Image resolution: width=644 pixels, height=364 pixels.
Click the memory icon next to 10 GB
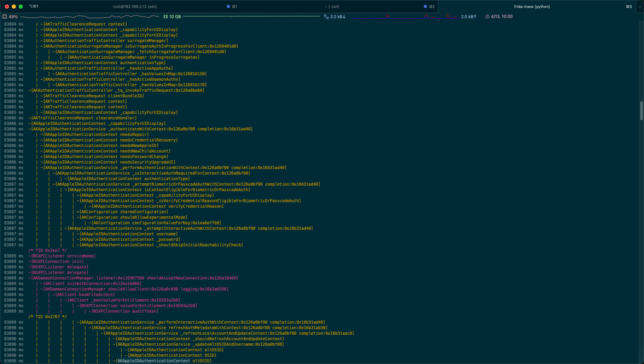[x=166, y=17]
